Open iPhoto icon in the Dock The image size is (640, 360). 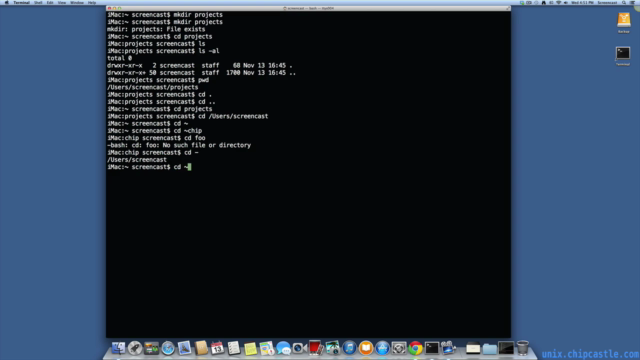(333, 348)
